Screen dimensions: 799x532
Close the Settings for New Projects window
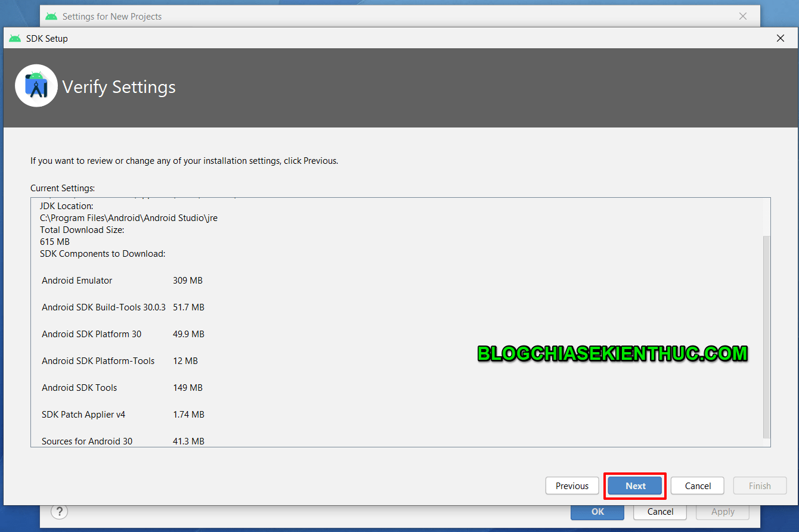743,16
